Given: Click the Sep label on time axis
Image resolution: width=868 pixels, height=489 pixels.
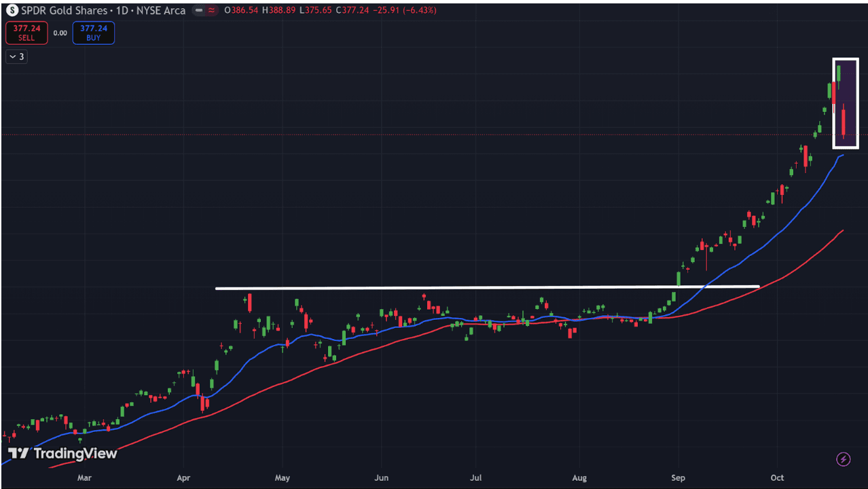Looking at the screenshot, I should pyautogui.click(x=678, y=477).
